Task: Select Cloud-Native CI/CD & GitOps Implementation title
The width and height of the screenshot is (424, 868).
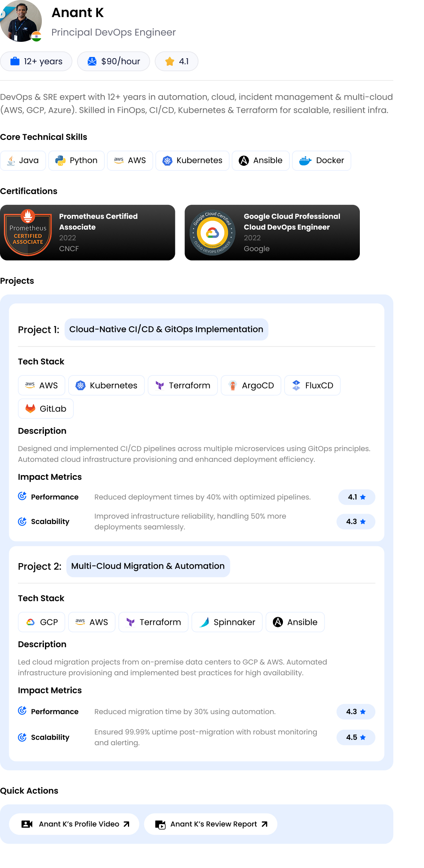Action: (x=166, y=330)
